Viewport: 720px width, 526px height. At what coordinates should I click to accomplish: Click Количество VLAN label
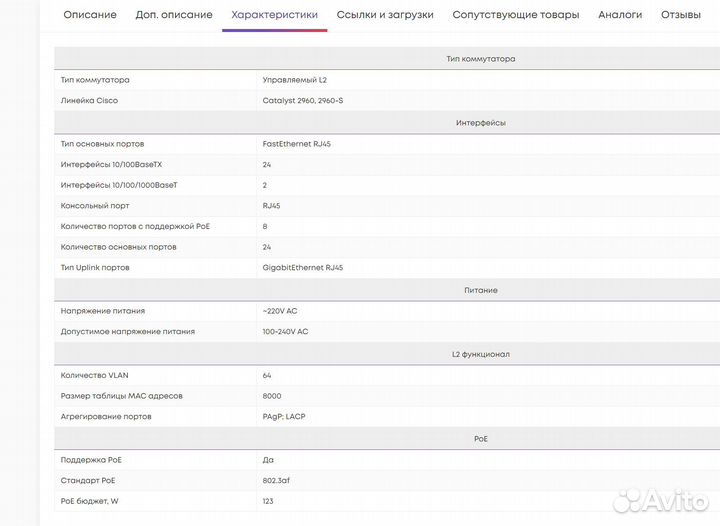95,375
